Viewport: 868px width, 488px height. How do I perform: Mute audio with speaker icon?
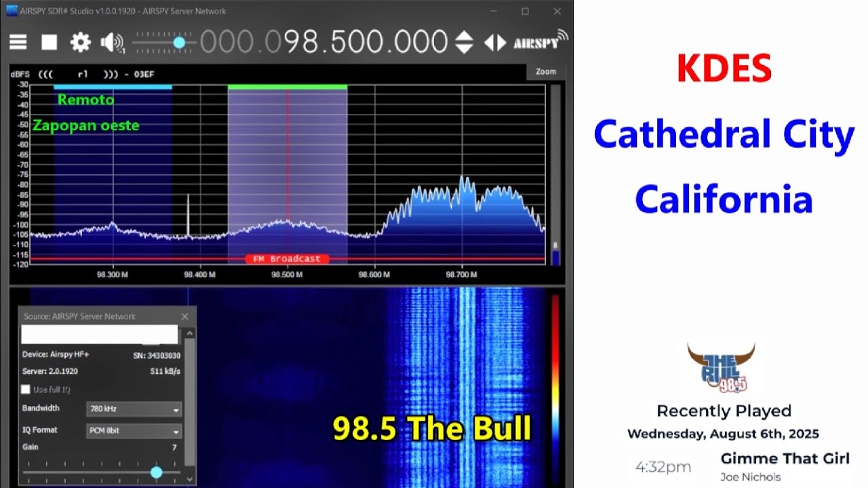tap(111, 43)
